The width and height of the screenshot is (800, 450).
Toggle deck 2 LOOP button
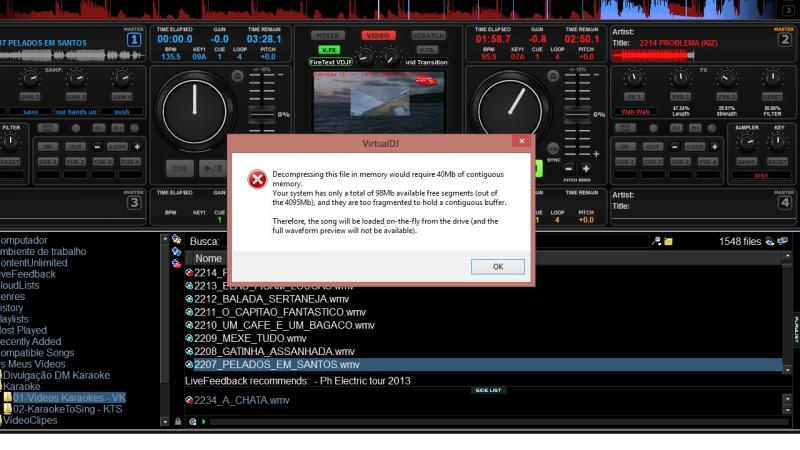[x=694, y=147]
